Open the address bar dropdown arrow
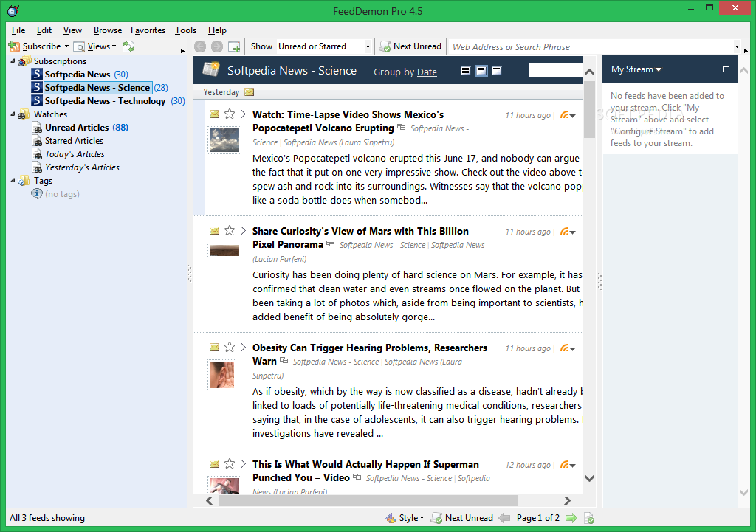 737,46
